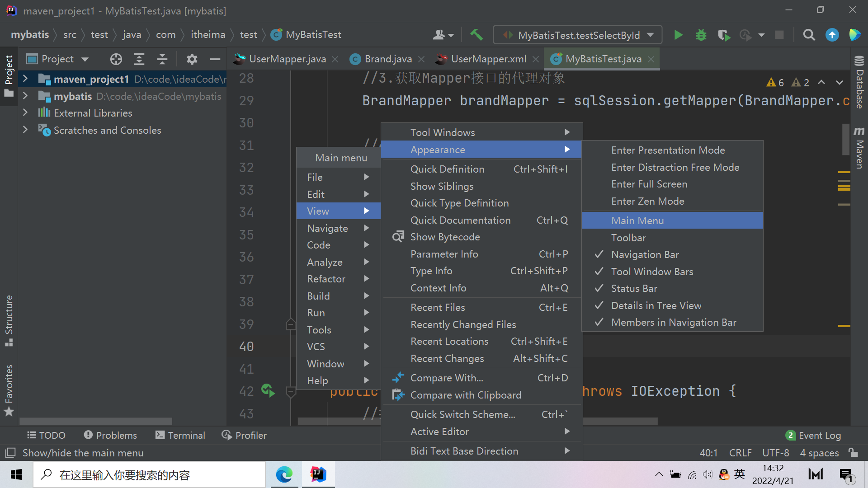Click the green Run button
Viewport: 868px width, 488px height.
point(678,35)
